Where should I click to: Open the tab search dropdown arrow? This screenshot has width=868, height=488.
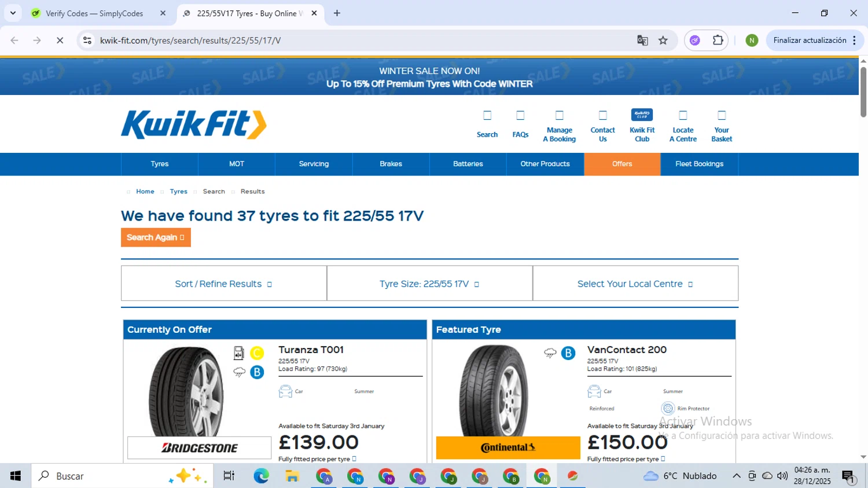[13, 13]
